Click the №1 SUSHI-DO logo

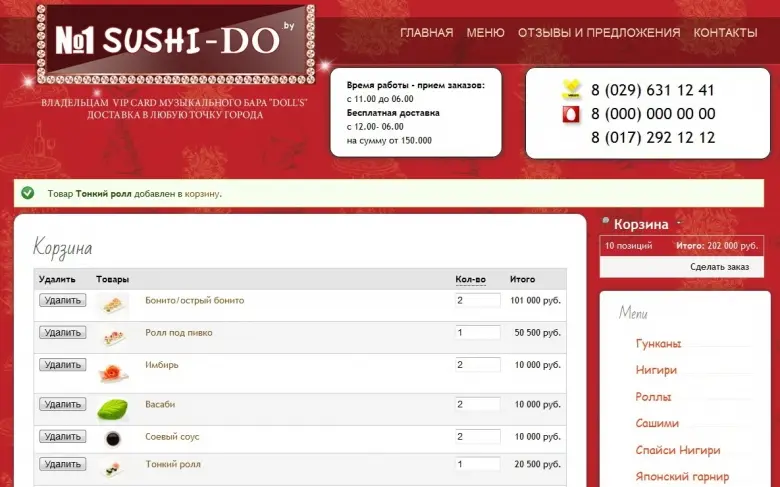coord(176,44)
